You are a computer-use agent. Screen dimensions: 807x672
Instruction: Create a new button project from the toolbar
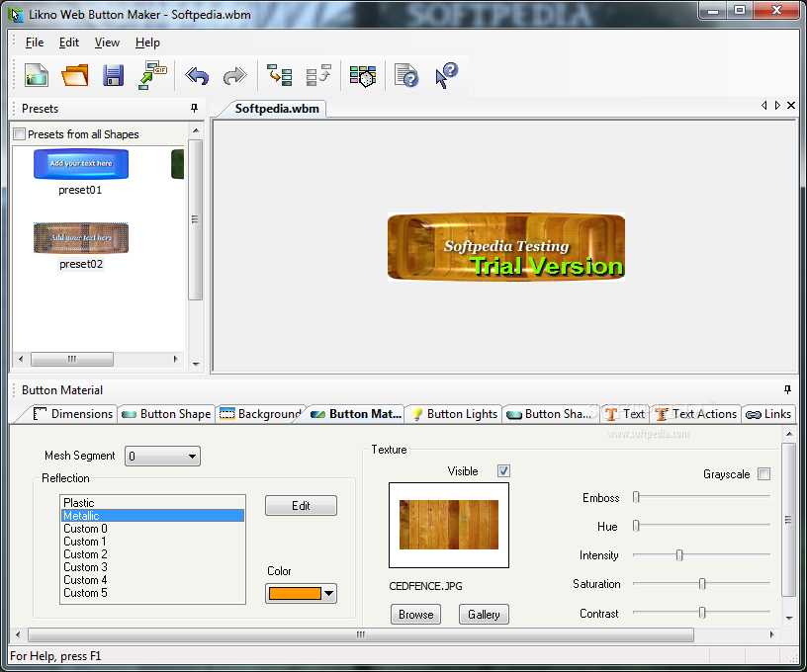36,75
